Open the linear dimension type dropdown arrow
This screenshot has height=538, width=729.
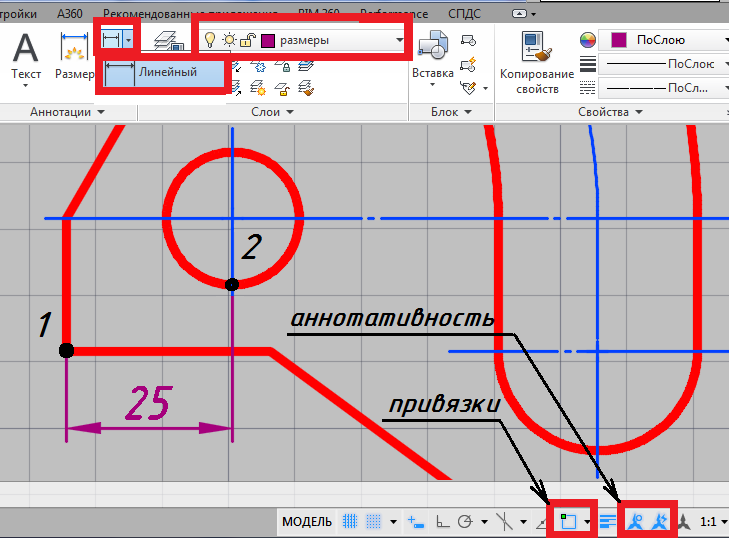point(130,42)
